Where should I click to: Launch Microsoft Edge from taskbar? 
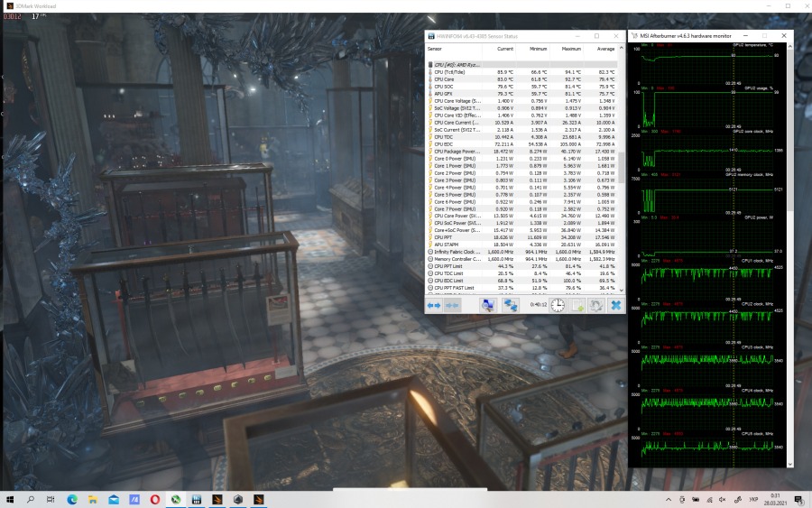click(x=72, y=500)
